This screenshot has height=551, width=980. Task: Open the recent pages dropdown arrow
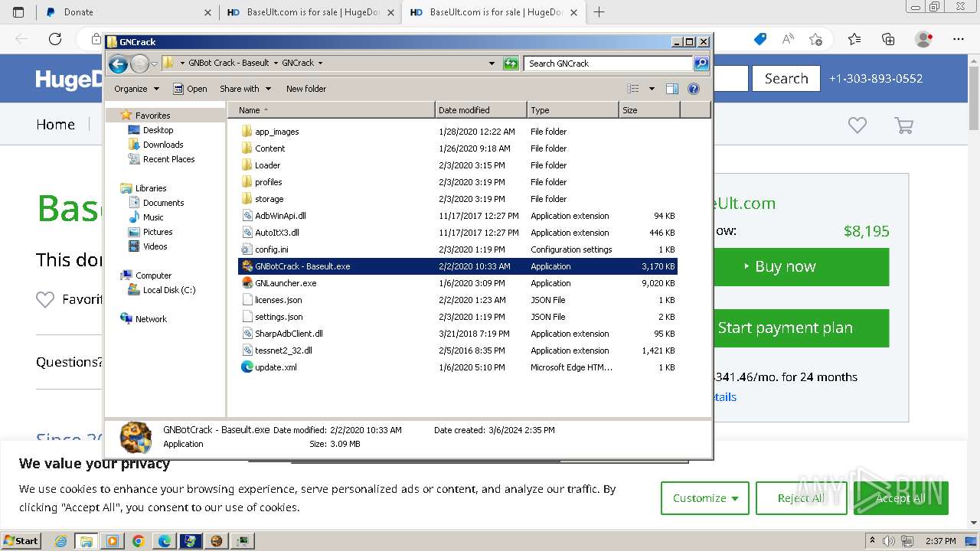(x=154, y=64)
